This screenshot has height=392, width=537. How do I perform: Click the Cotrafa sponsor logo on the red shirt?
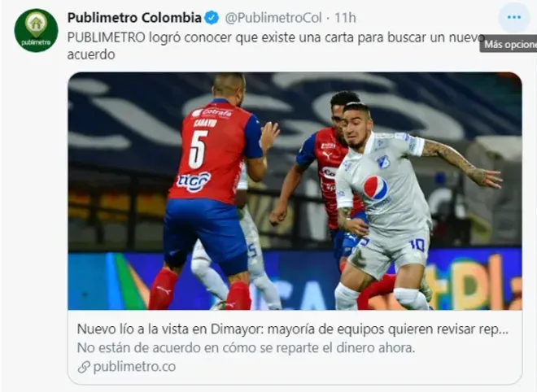212,112
